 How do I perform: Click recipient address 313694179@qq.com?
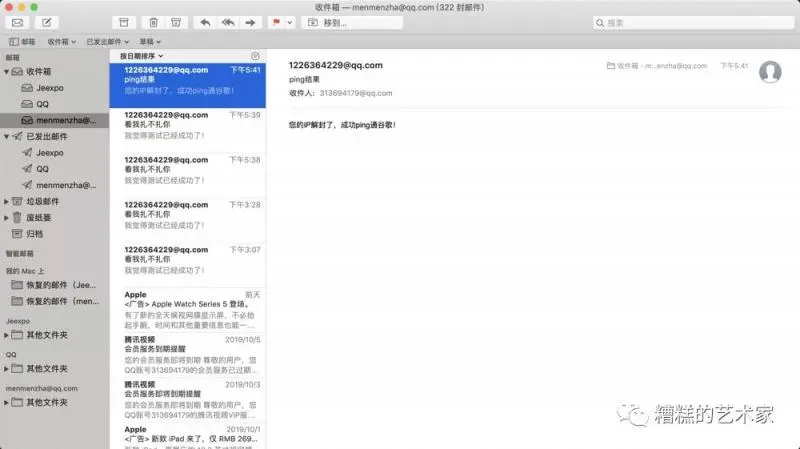(356, 93)
